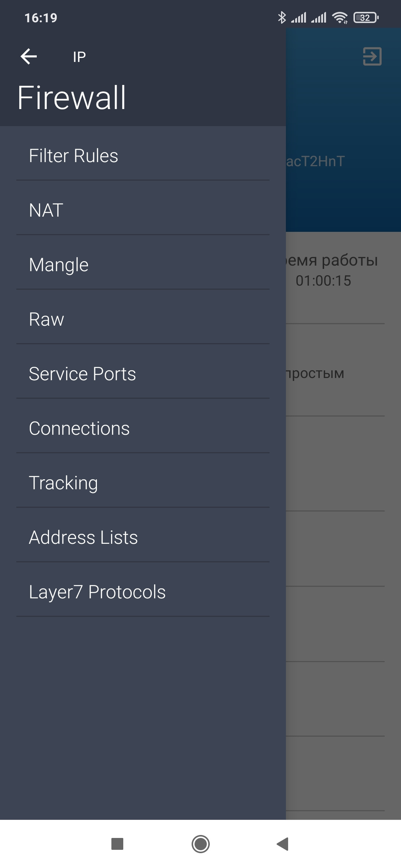Image resolution: width=401 pixels, height=868 pixels.
Task: Tap the back arrow in drawer header
Action: (29, 57)
